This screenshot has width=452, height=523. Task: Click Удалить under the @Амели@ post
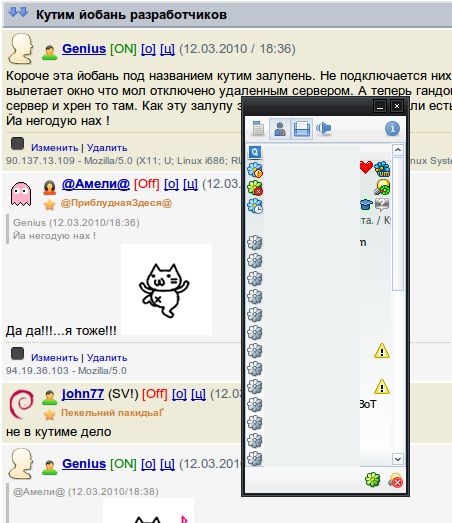point(107,358)
